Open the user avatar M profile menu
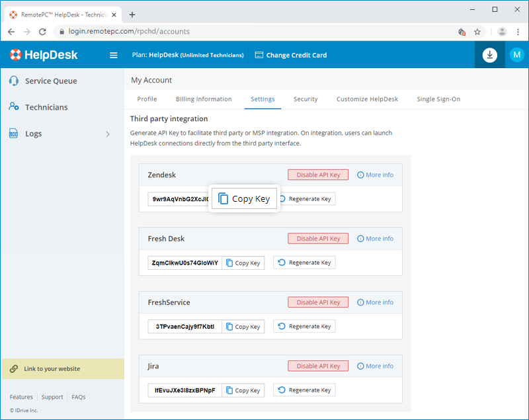 pos(516,55)
